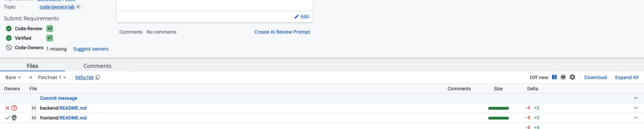
Task: Click the Submit Requirements heading
Action: click(31, 18)
